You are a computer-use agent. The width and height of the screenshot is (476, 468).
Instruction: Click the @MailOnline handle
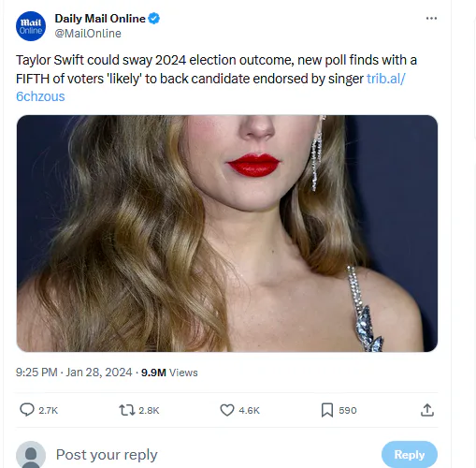[88, 34]
